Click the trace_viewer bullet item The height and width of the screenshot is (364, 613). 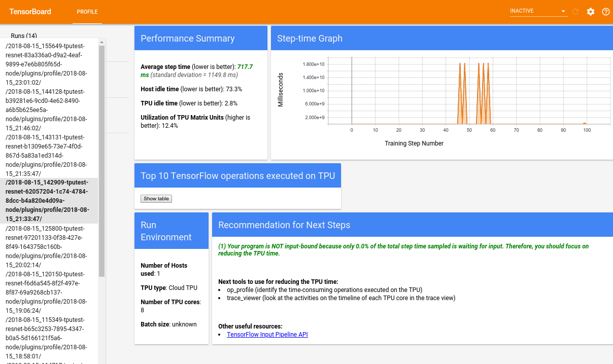click(341, 298)
